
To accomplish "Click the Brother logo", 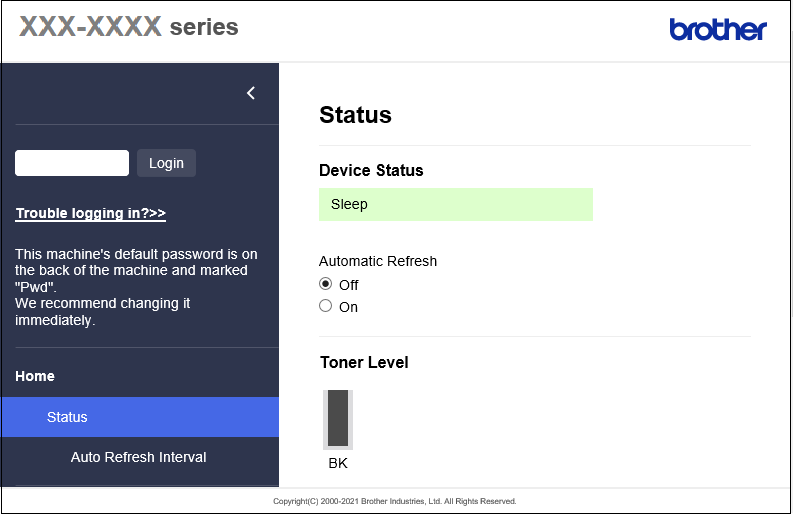I will click(717, 30).
